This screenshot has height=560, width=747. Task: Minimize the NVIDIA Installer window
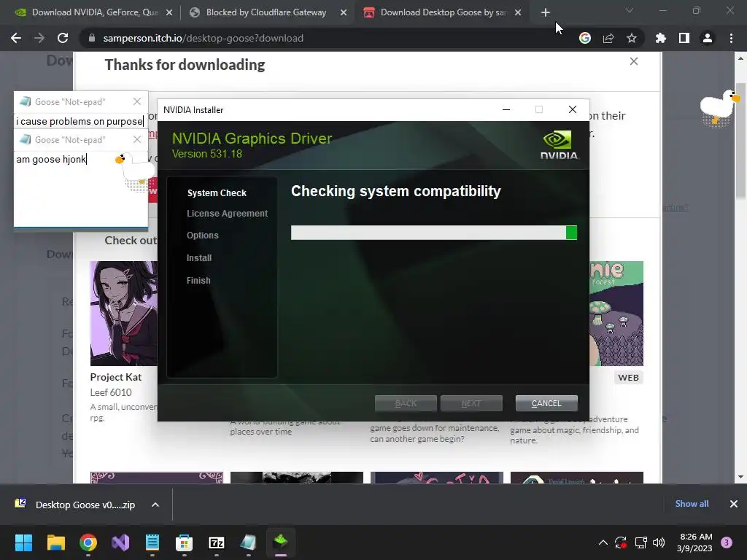tap(506, 109)
